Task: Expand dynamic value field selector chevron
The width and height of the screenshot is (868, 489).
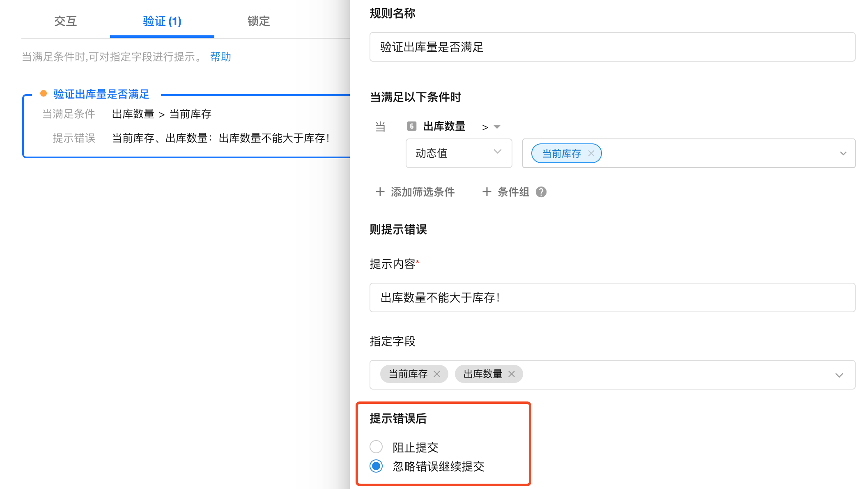Action: click(843, 153)
